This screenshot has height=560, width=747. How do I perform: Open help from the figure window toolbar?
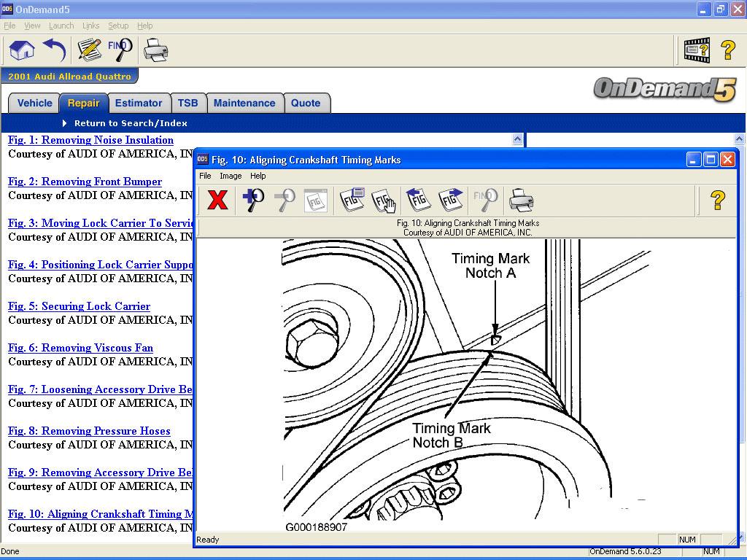(x=718, y=200)
